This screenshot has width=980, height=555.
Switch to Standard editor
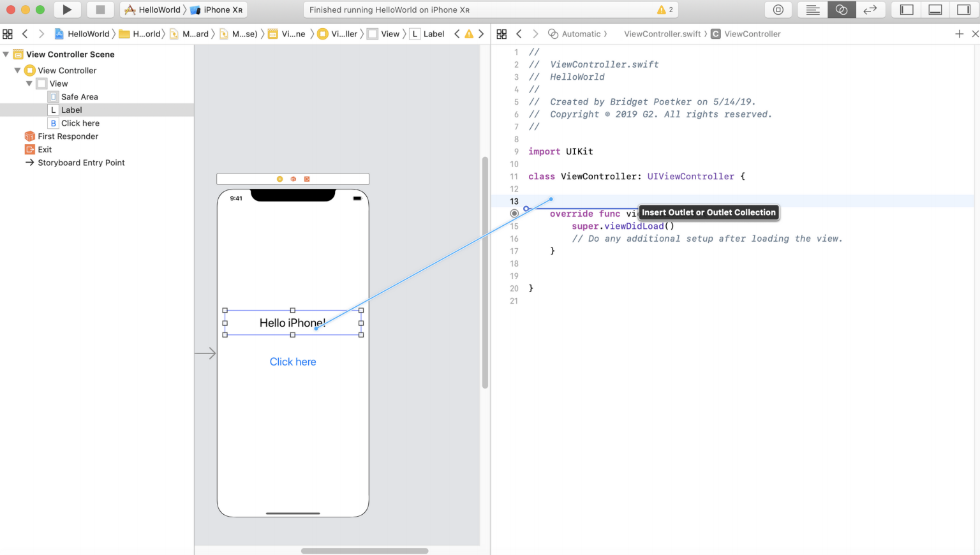click(812, 10)
